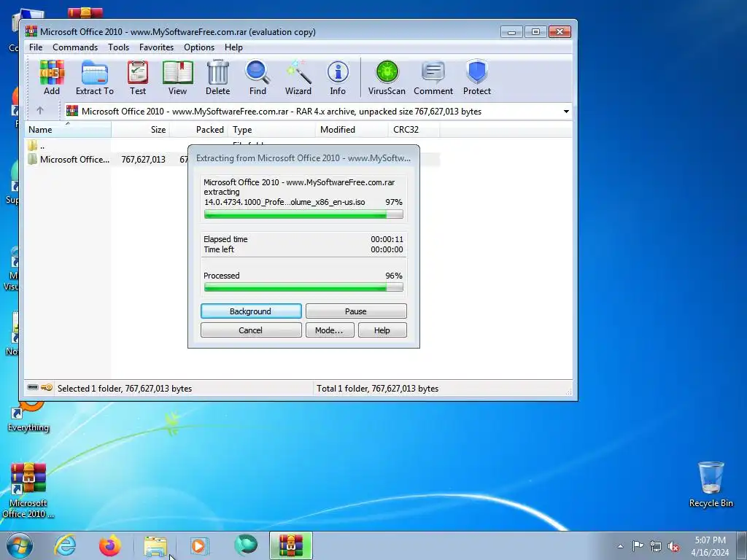Sort by the Size column header
The image size is (747, 560).
click(141, 130)
